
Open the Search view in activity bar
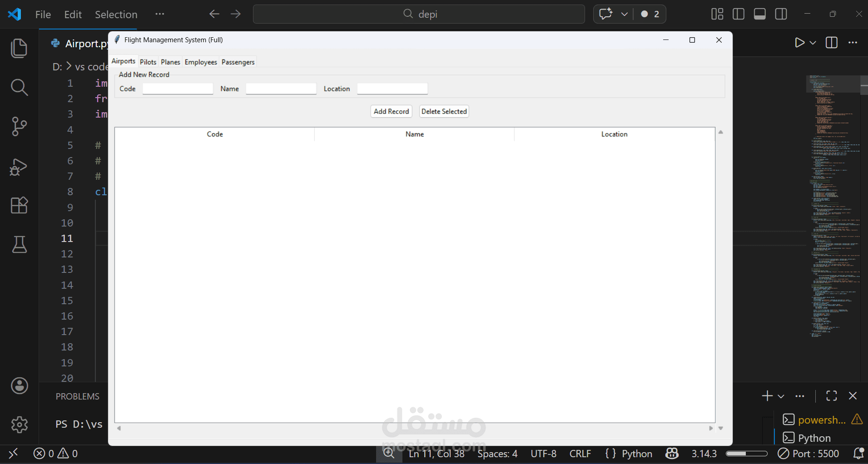[x=19, y=87]
